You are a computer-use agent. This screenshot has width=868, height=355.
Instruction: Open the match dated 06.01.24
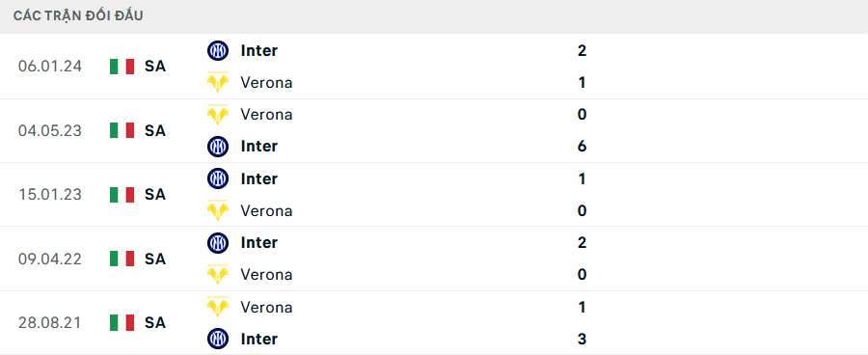pyautogui.click(x=434, y=67)
